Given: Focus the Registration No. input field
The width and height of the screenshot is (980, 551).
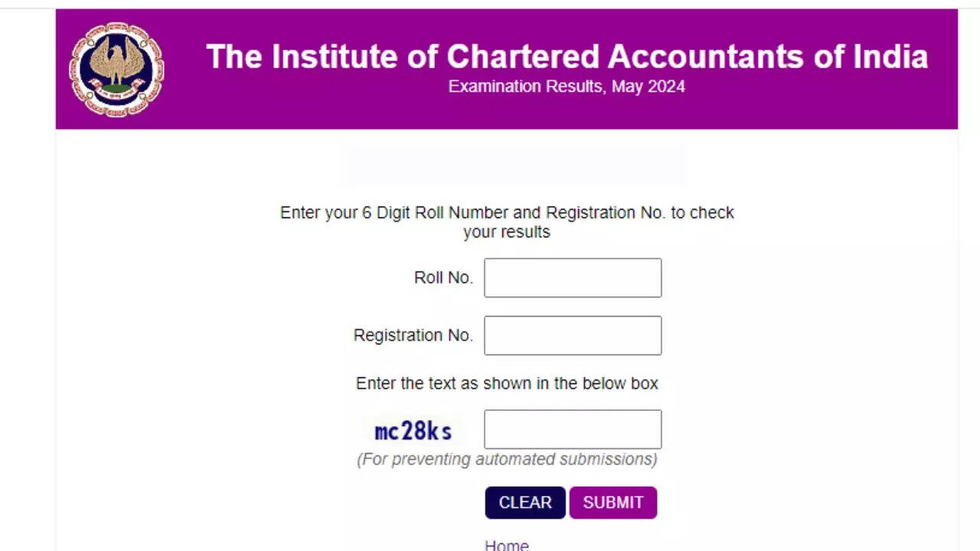Looking at the screenshot, I should [573, 335].
